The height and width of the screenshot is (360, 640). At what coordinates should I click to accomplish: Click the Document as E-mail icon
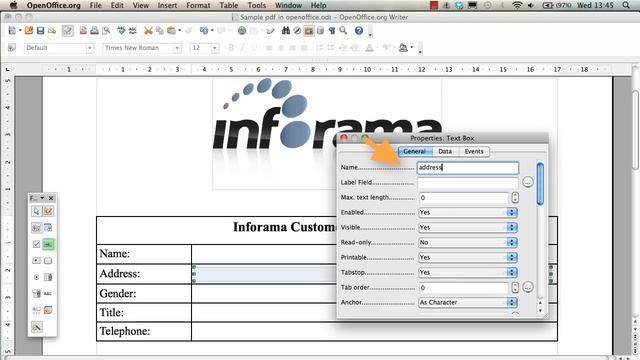[x=52, y=31]
